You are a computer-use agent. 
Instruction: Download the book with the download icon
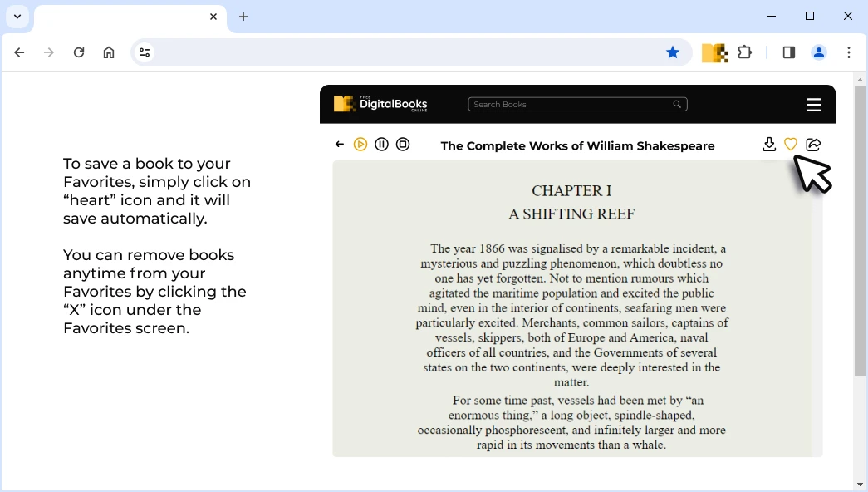[769, 145]
